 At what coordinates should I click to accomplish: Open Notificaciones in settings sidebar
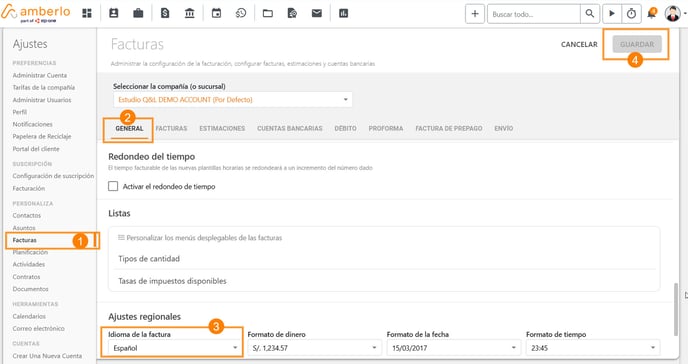click(x=32, y=124)
